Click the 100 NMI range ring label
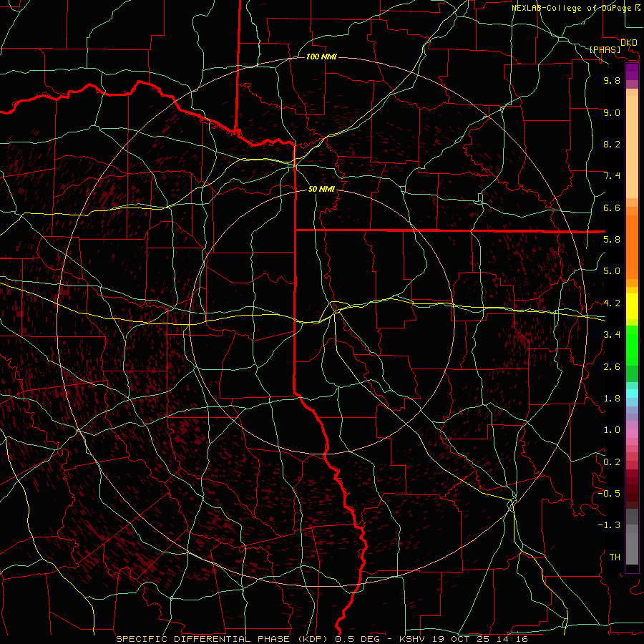This screenshot has height=644, width=644. 321,57
